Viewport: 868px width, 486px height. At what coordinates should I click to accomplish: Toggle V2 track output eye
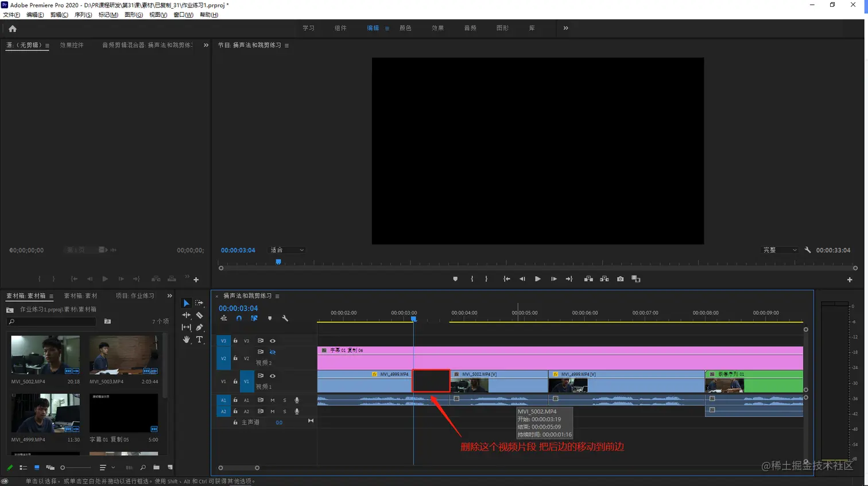[x=273, y=352]
